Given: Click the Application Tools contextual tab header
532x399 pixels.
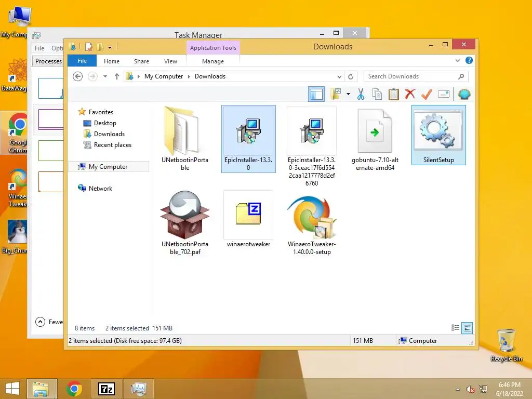Looking at the screenshot, I should tap(213, 48).
